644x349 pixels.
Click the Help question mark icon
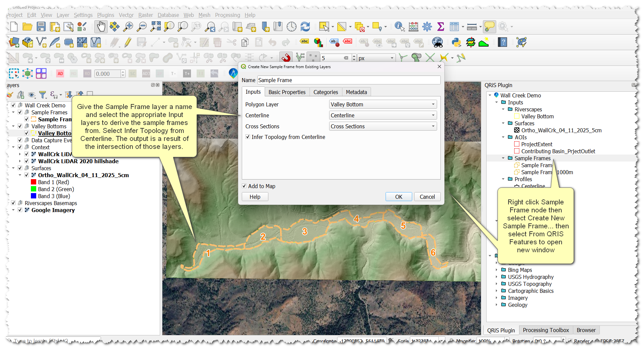click(502, 42)
